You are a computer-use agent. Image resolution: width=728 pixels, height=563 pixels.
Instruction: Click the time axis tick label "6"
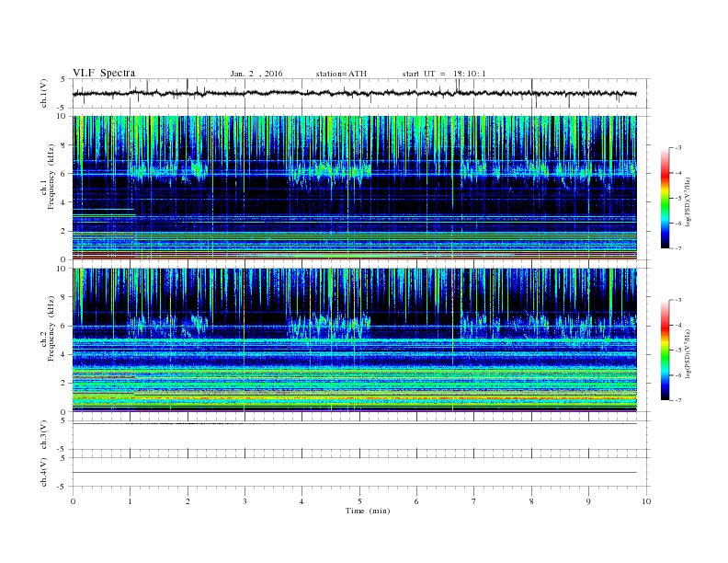click(x=416, y=501)
